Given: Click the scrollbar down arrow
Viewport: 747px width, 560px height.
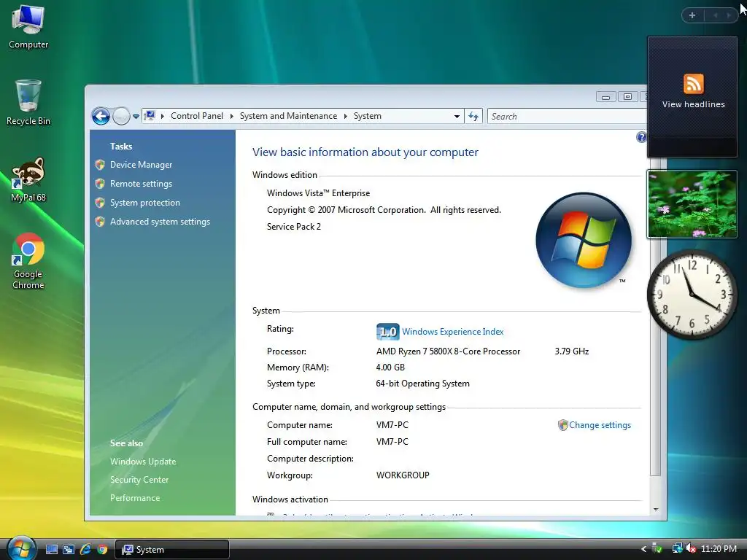Looking at the screenshot, I should tap(656, 510).
